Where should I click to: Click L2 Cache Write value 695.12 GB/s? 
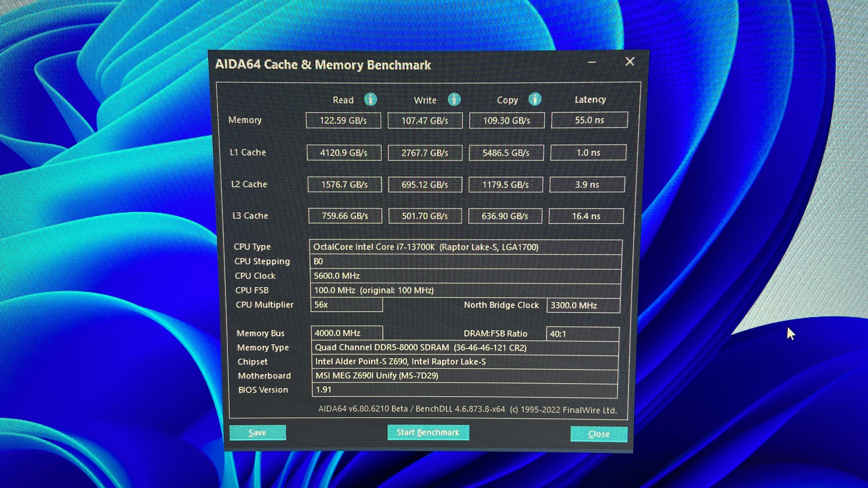pyautogui.click(x=425, y=185)
